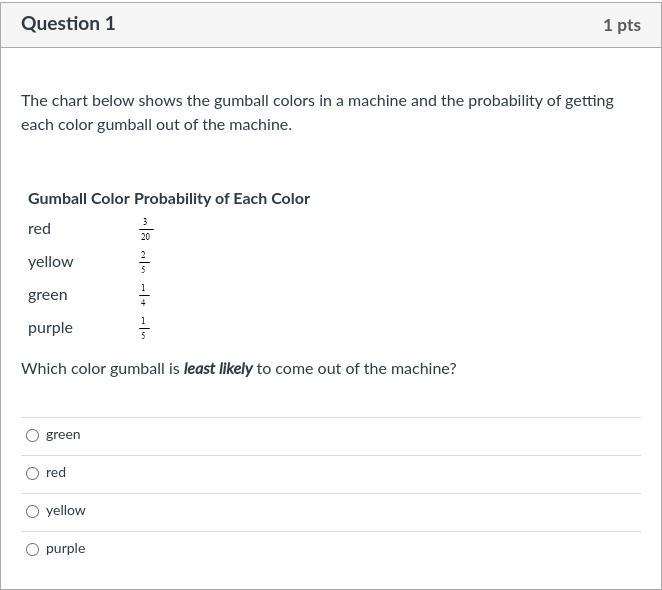
Task: Click the Question 1 heading
Action: [x=68, y=24]
